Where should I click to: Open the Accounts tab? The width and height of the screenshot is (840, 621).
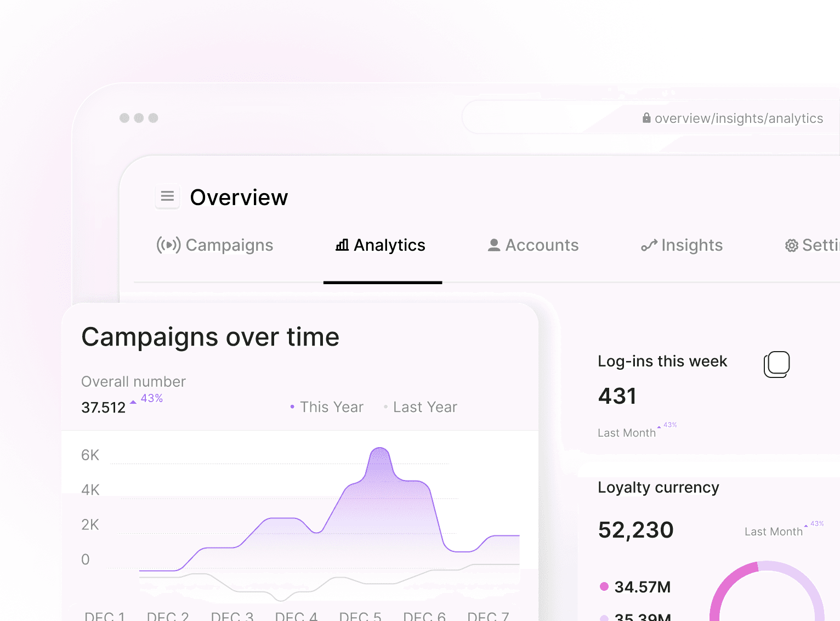pos(533,245)
